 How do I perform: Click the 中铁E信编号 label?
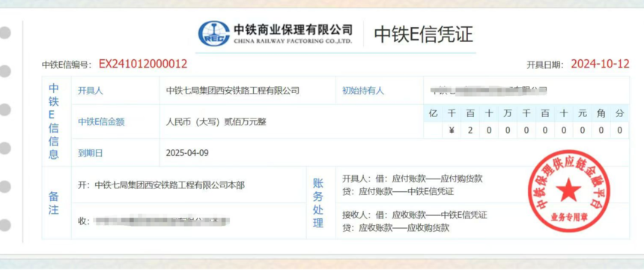[67, 64]
